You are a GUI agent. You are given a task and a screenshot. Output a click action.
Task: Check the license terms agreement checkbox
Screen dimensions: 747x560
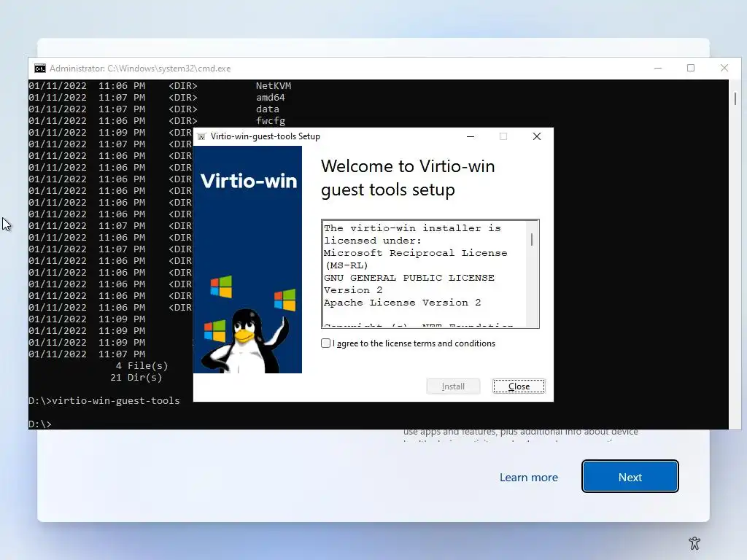point(326,343)
